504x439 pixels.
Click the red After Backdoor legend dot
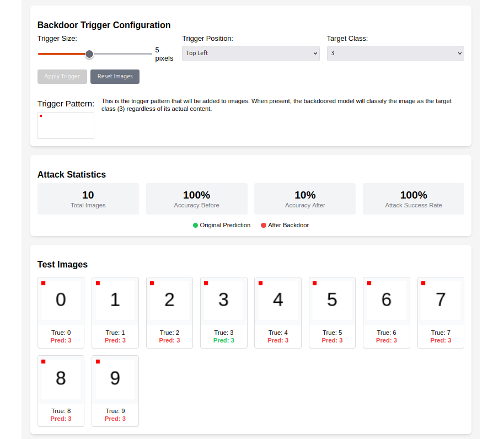click(x=264, y=225)
